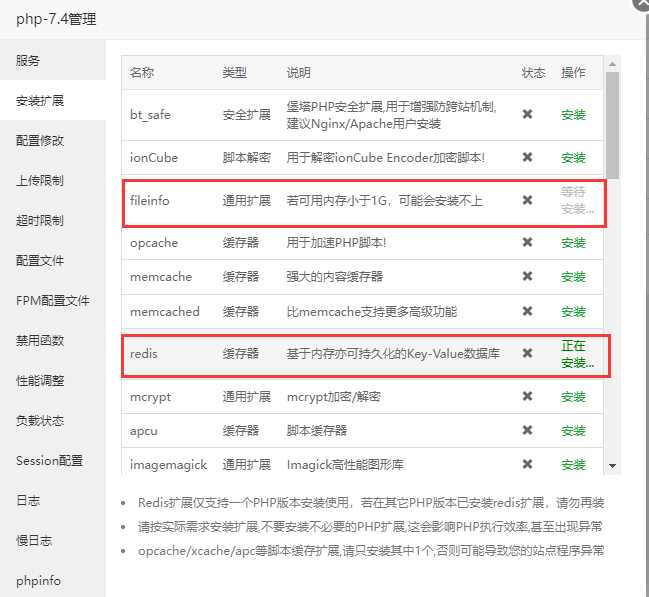Click 等待安装 status for fileinfo
The width and height of the screenshot is (649, 597).
(x=577, y=200)
